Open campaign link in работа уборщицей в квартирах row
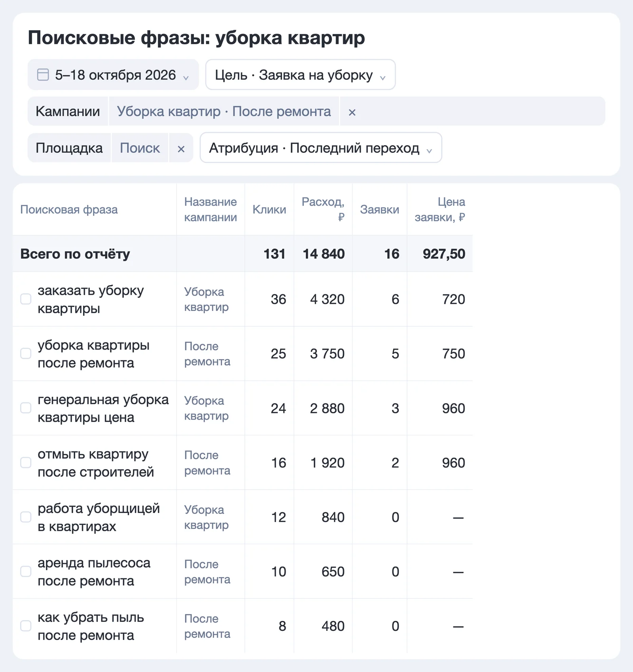The width and height of the screenshot is (633, 672). coord(207,517)
